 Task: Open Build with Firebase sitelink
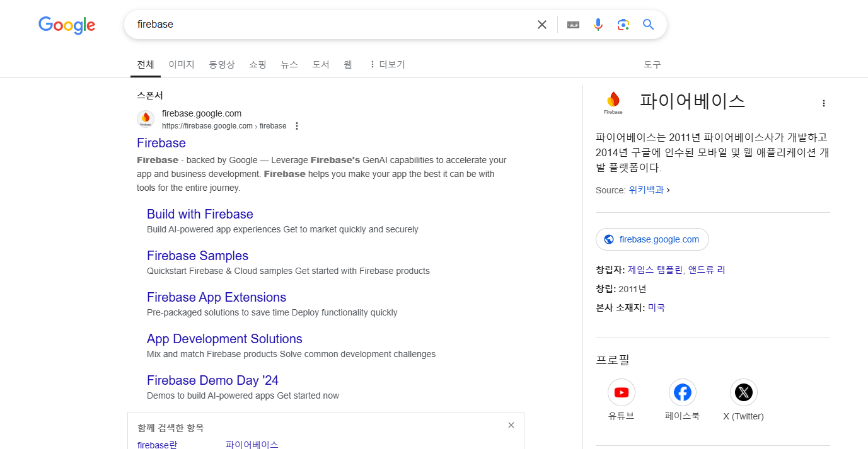pyautogui.click(x=200, y=214)
